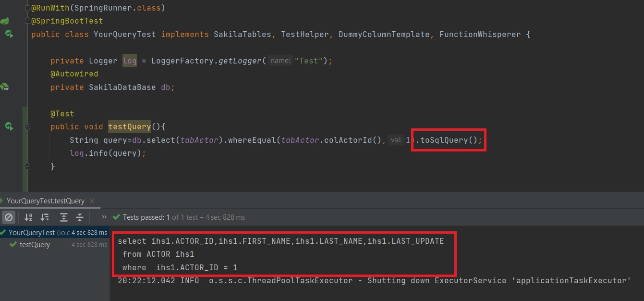Click the autowired bean gutter icon beside db
Screen dimensions: 644x301
(x=4, y=87)
